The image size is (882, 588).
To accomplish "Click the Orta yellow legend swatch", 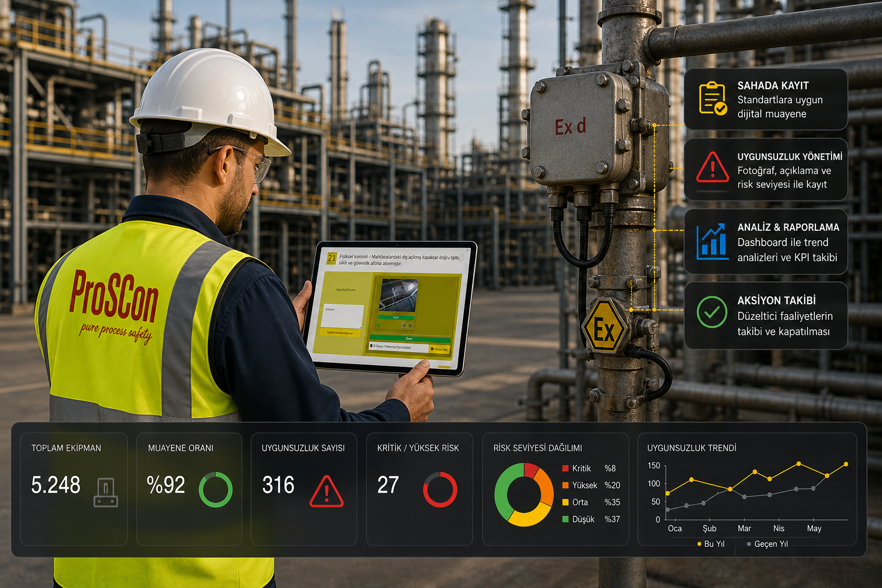I will pos(565,502).
